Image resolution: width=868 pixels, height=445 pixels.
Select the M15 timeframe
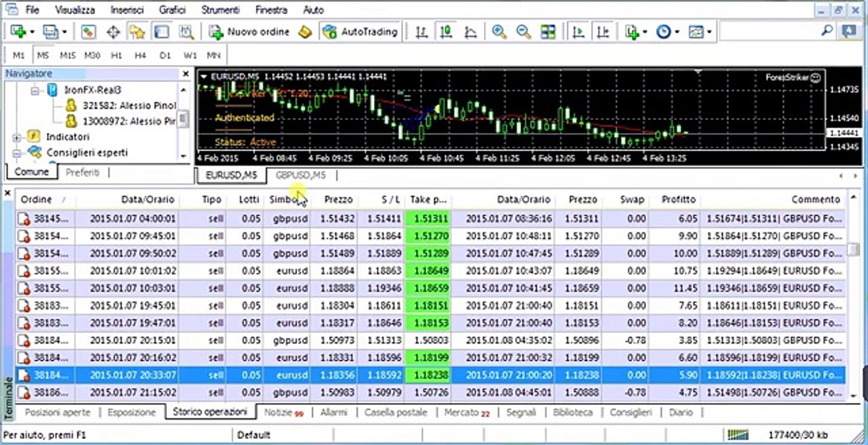[x=67, y=55]
